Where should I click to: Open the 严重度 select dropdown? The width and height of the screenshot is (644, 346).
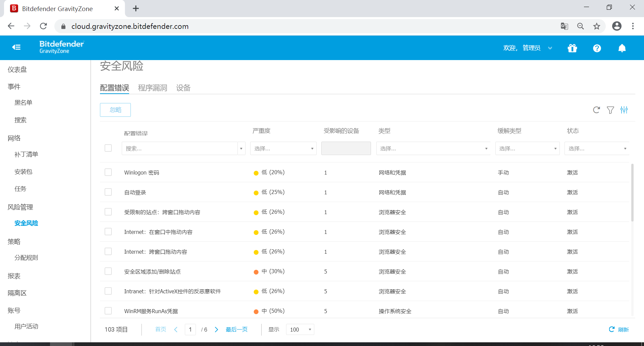pyautogui.click(x=283, y=148)
